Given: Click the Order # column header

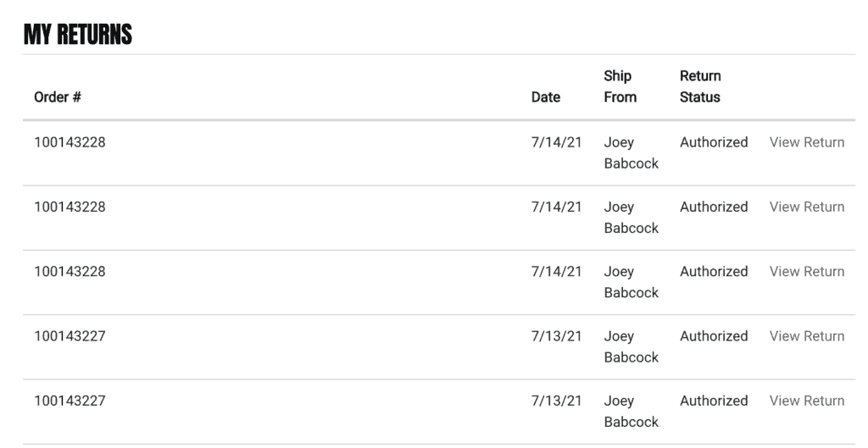Looking at the screenshot, I should (x=58, y=97).
